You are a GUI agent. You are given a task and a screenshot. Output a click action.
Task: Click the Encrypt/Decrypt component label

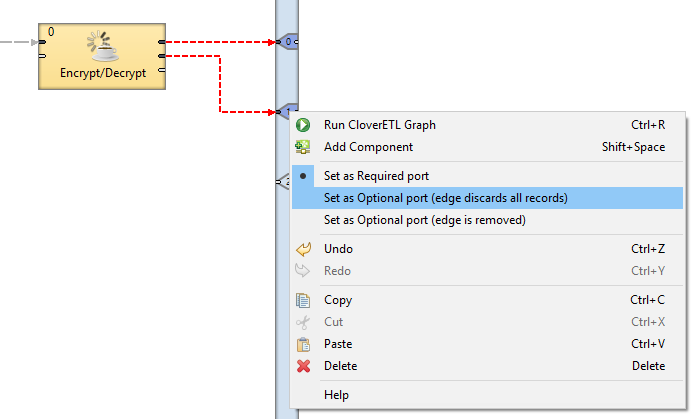103,73
